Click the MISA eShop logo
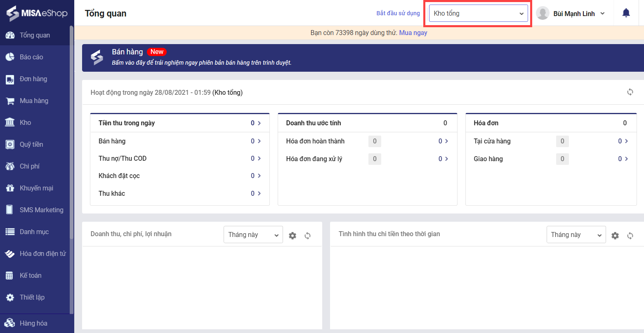The height and width of the screenshot is (333, 644). pyautogui.click(x=37, y=13)
